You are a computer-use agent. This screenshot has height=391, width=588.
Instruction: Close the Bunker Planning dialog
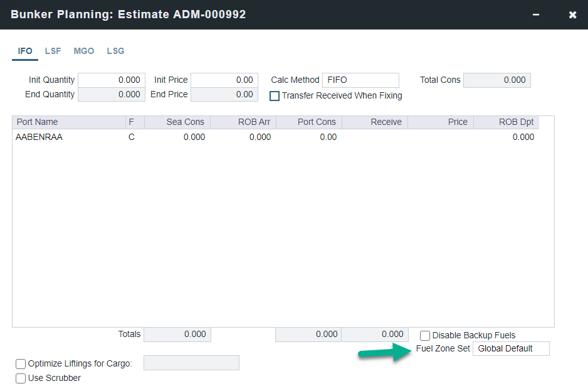pyautogui.click(x=572, y=14)
